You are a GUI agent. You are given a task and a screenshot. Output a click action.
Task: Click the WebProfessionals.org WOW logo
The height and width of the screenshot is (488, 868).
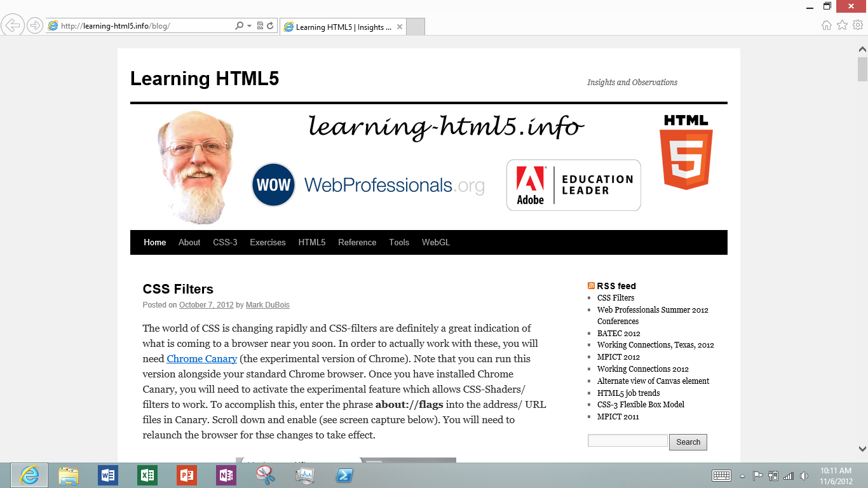(368, 185)
